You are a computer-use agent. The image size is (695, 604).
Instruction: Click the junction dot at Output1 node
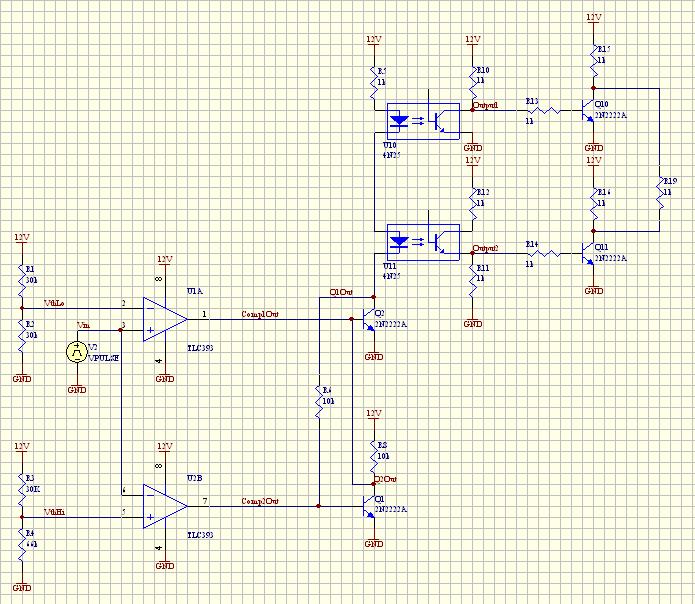pos(472,110)
